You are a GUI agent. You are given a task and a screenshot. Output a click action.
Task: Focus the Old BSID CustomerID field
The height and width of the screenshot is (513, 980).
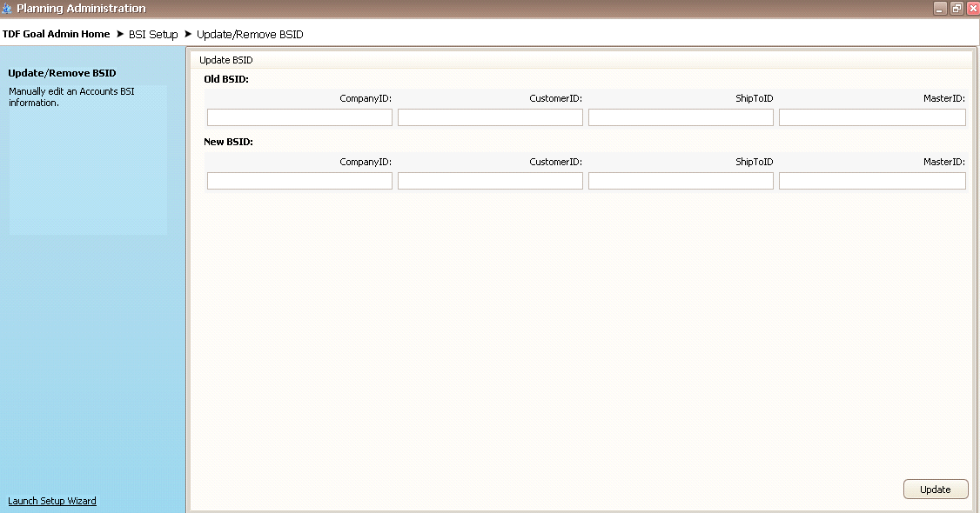491,117
